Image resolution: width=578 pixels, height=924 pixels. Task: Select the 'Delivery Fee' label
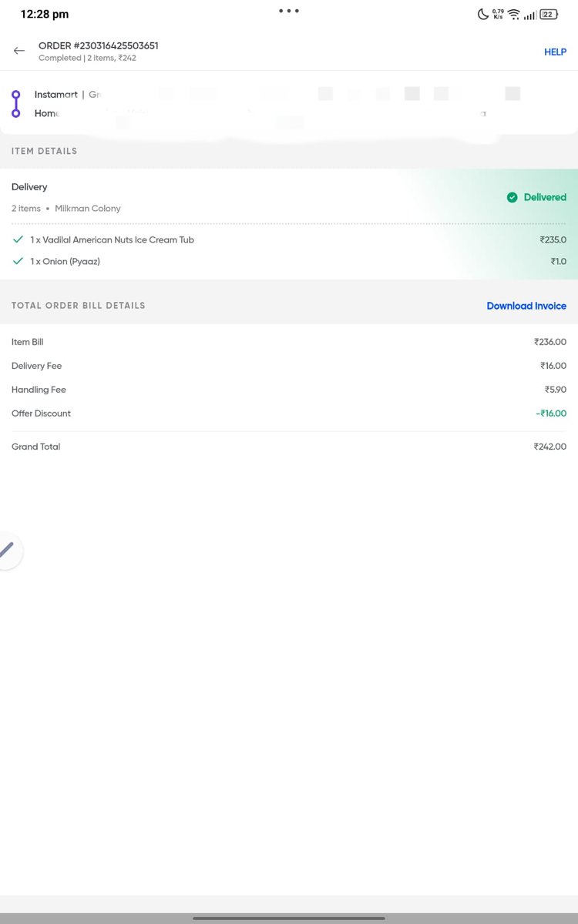pyautogui.click(x=36, y=366)
